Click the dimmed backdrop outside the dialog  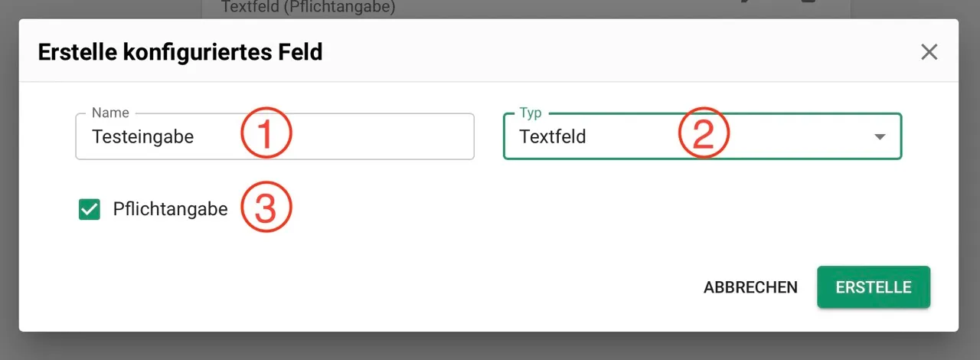click(x=490, y=346)
